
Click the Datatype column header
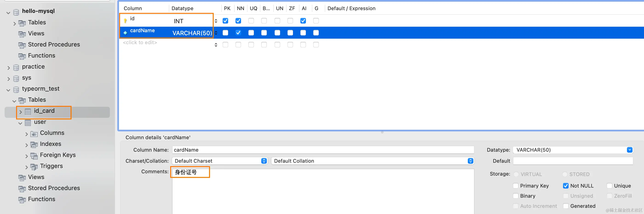pos(182,9)
